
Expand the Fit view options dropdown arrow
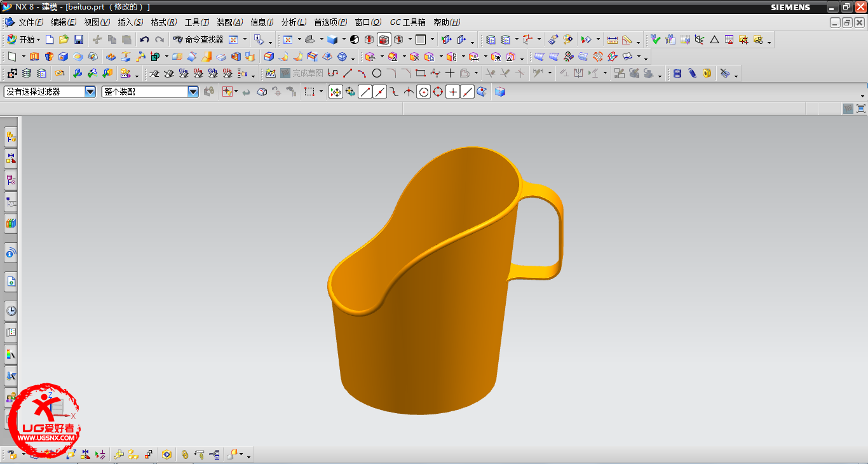(299, 39)
